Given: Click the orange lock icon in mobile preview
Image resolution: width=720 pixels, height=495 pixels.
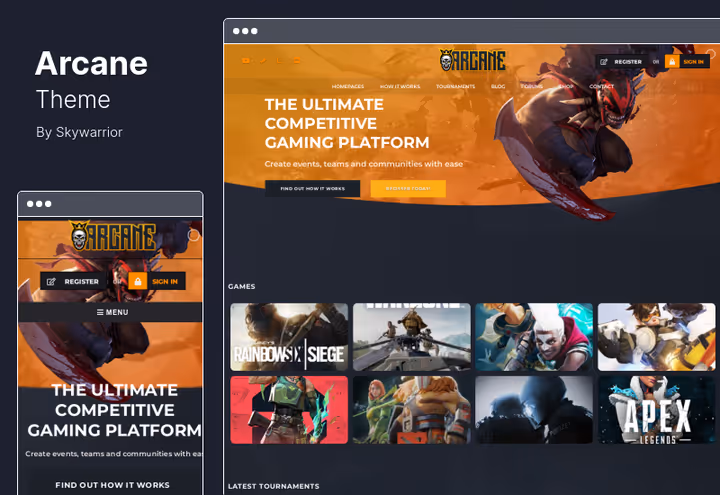Looking at the screenshot, I should coord(138,281).
